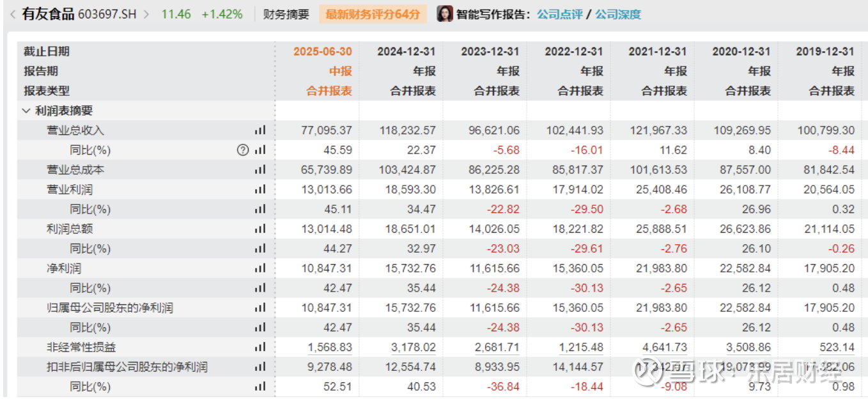Go to next stock with chevron after 603697.SH
The image size is (868, 399).
coord(146,14)
